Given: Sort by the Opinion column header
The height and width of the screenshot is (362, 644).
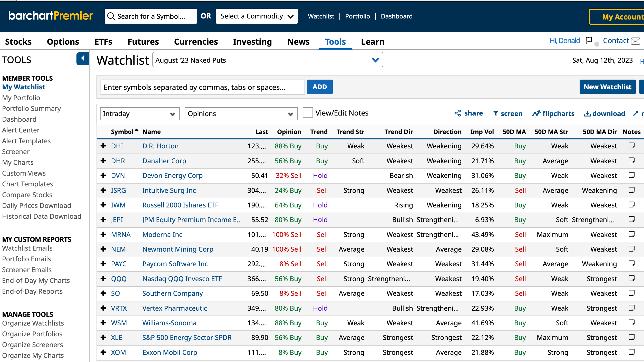Looking at the screenshot, I should 289,132.
